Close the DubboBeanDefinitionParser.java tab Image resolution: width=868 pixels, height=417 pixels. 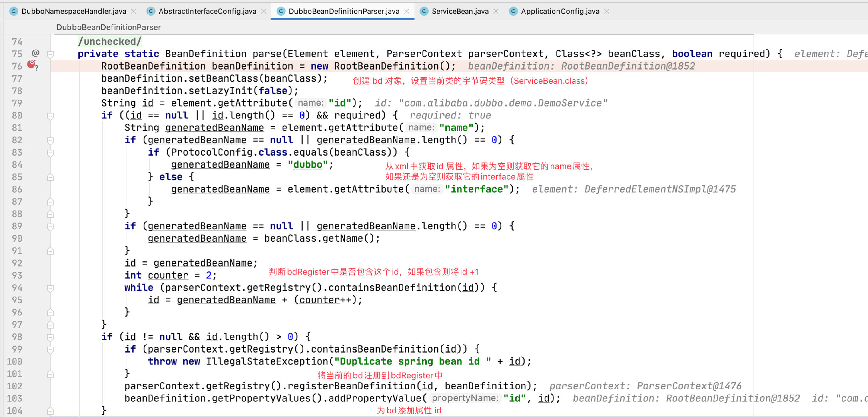tap(406, 11)
